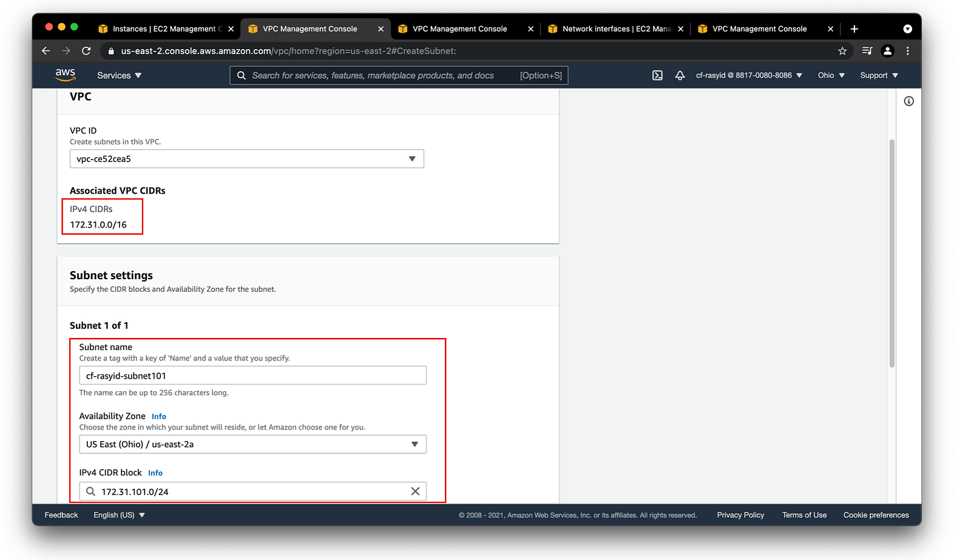Click the info panel circle icon
Image resolution: width=971 pixels, height=560 pixels.
click(908, 101)
